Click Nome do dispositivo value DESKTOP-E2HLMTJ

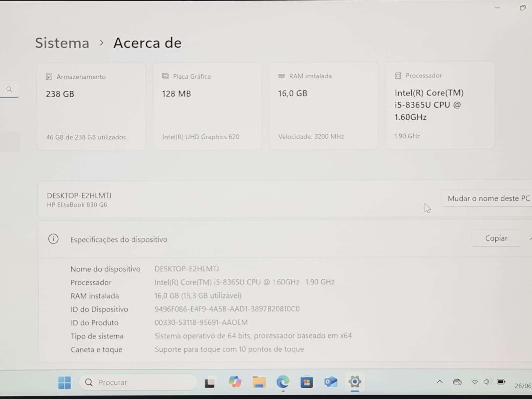coord(187,269)
